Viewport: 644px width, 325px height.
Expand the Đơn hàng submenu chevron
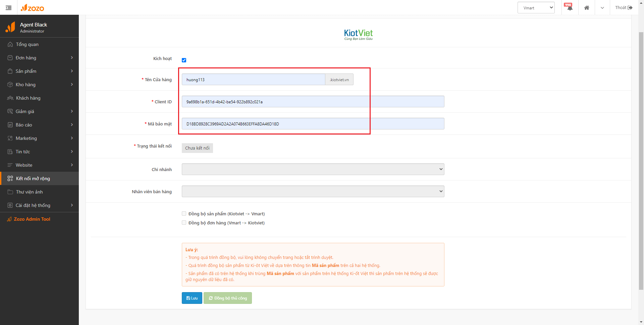click(72, 58)
